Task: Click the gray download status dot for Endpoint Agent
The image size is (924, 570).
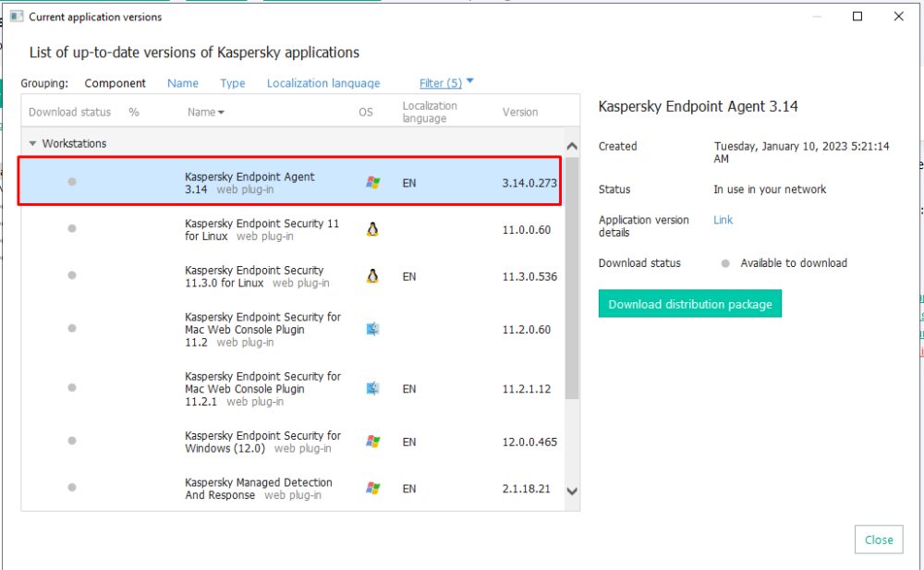Action: 72,182
